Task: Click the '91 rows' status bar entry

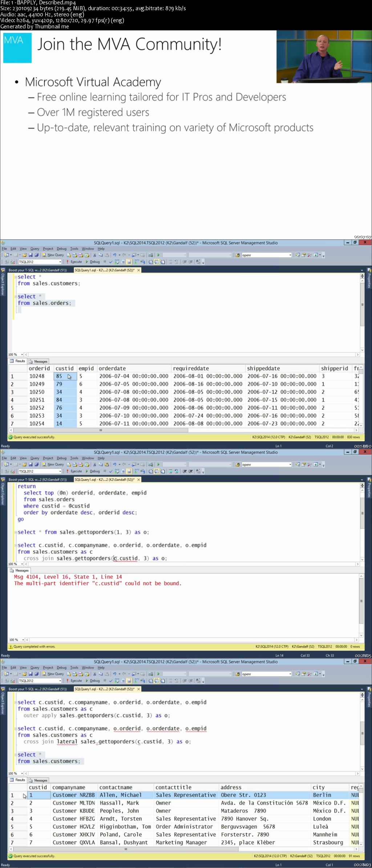Action: click(354, 856)
